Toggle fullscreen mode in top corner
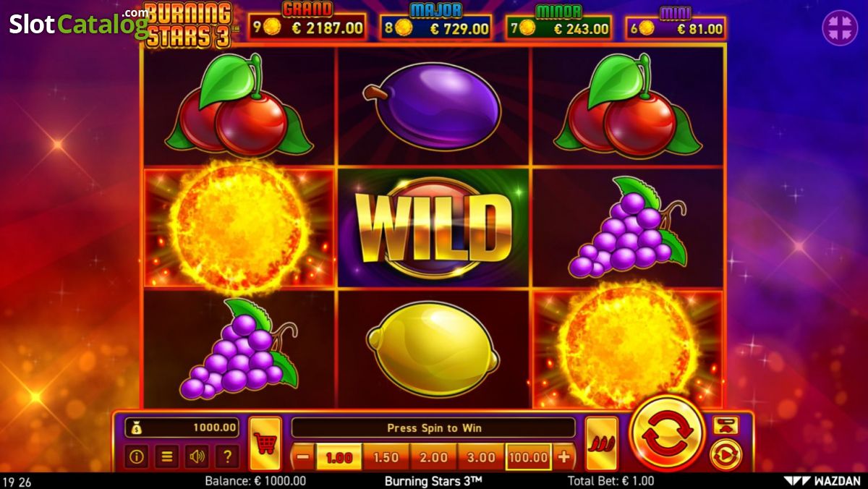Viewport: 868px width, 489px height. tap(840, 28)
